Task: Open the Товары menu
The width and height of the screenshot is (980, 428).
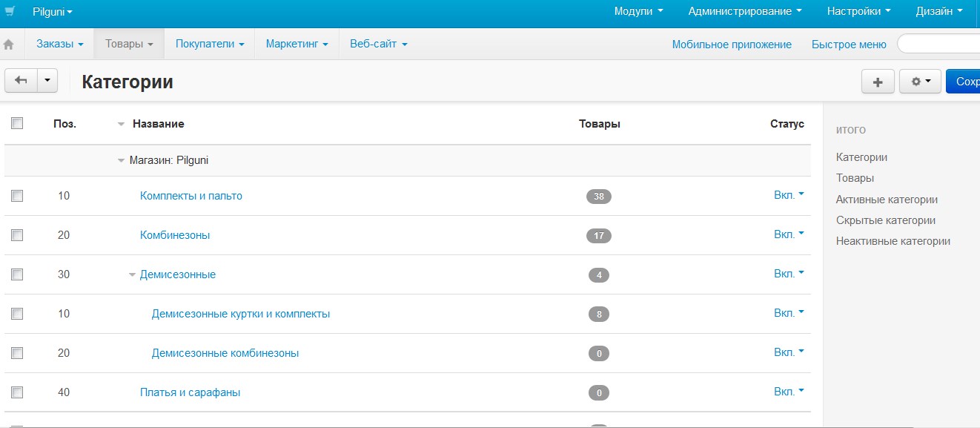Action: (129, 44)
